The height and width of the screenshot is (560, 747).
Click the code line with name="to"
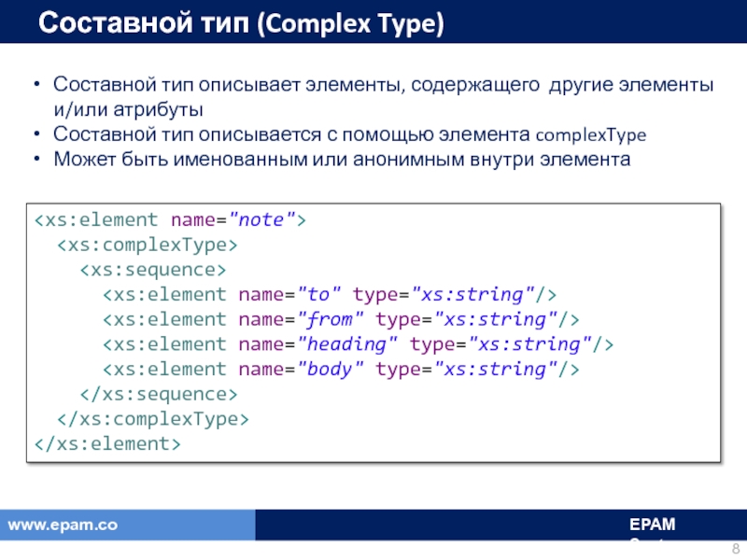click(x=330, y=295)
